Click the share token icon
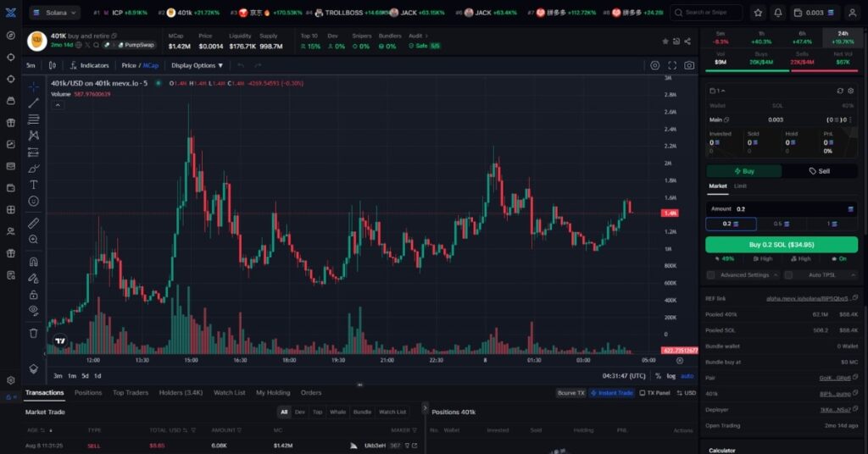This screenshot has height=454, width=868. point(687,41)
